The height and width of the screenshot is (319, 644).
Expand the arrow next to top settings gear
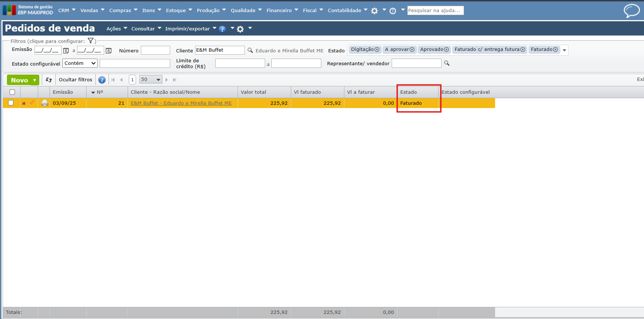[384, 10]
